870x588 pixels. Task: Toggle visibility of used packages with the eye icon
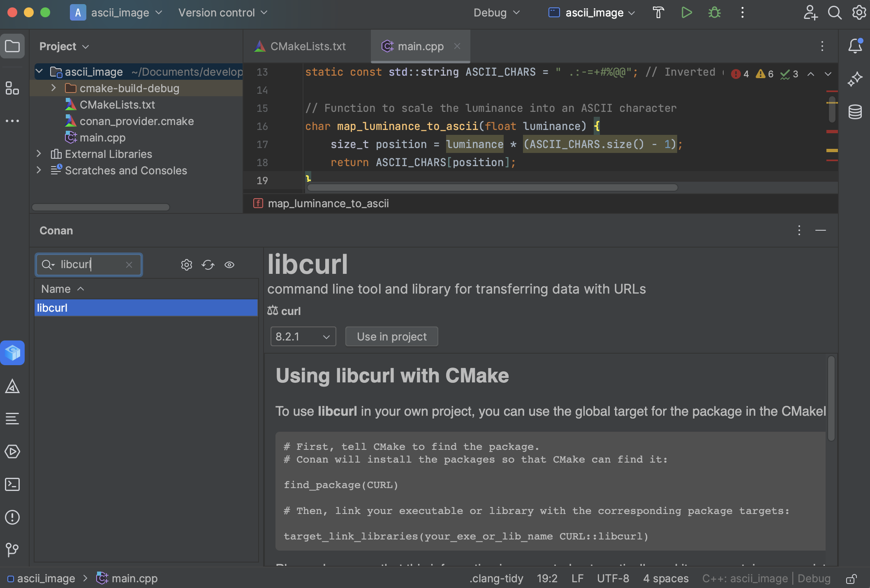coord(229,265)
